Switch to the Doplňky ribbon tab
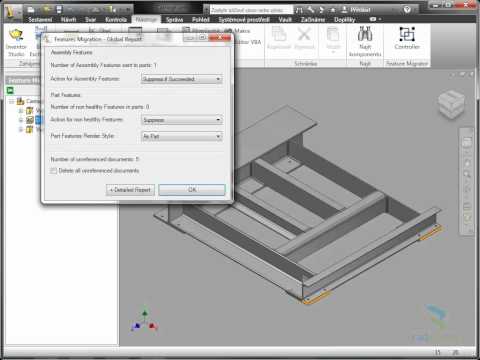 tap(345, 20)
